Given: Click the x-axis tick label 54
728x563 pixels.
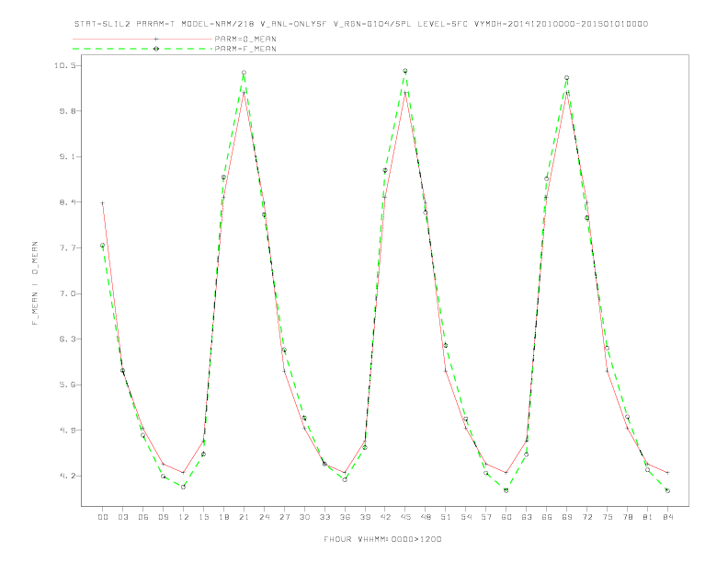Looking at the screenshot, I should (466, 517).
